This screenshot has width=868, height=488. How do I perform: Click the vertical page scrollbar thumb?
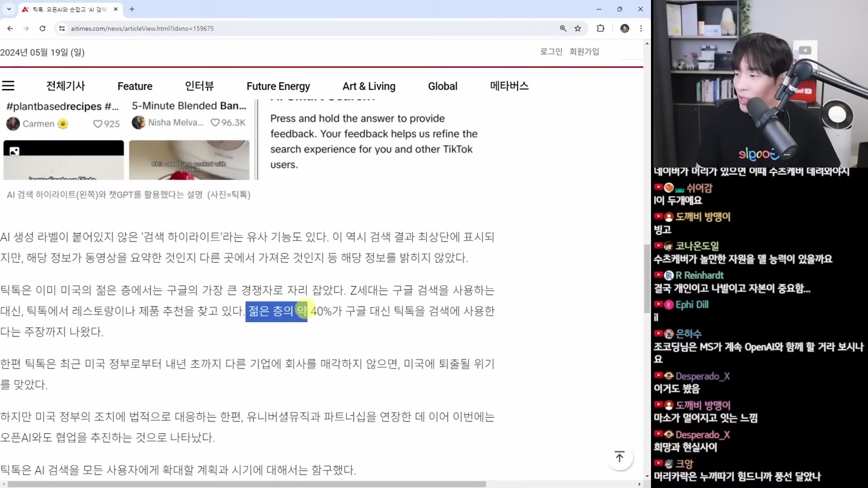[x=647, y=278]
